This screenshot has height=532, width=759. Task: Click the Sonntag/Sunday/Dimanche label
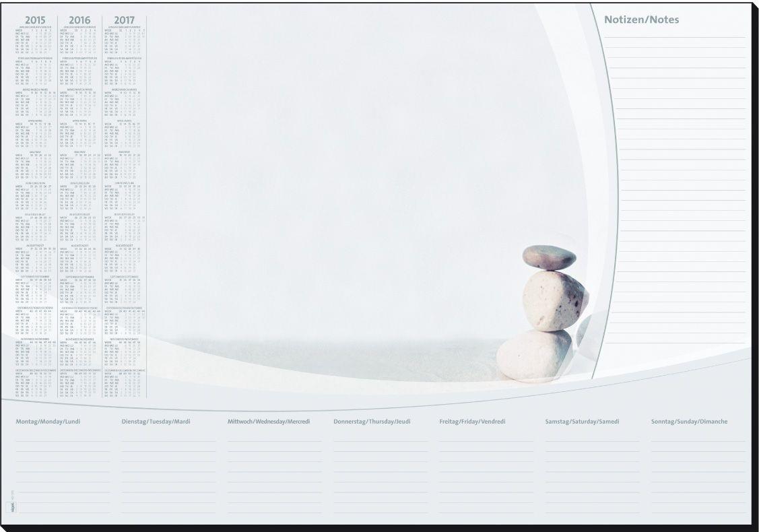689,422
